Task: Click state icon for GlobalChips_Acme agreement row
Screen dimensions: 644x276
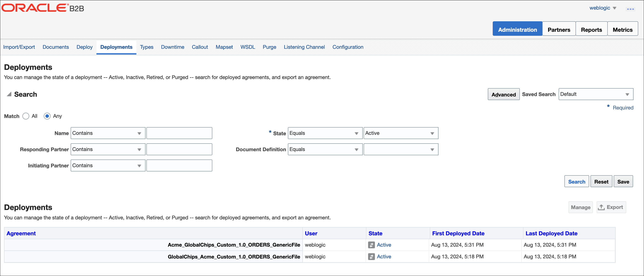Action: point(371,257)
